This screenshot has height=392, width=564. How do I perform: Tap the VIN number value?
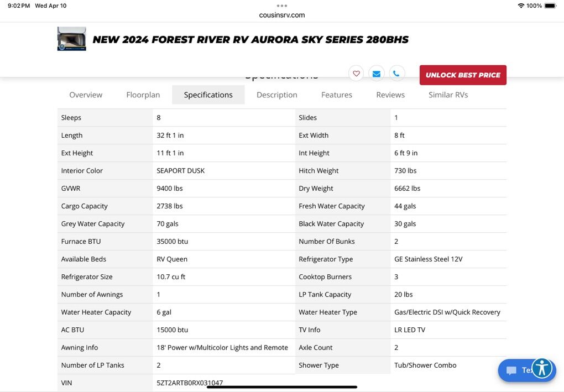coord(190,383)
